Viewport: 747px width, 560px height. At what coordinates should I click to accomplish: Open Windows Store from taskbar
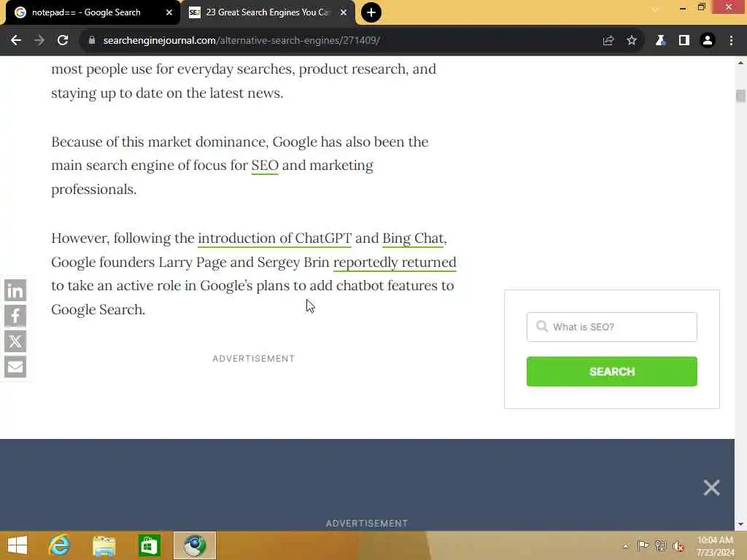(x=149, y=545)
